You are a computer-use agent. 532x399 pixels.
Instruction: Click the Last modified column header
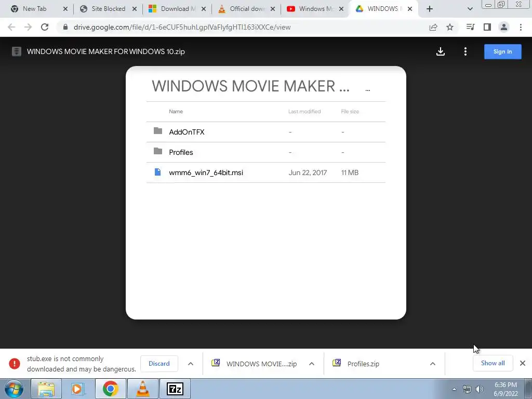(304, 112)
